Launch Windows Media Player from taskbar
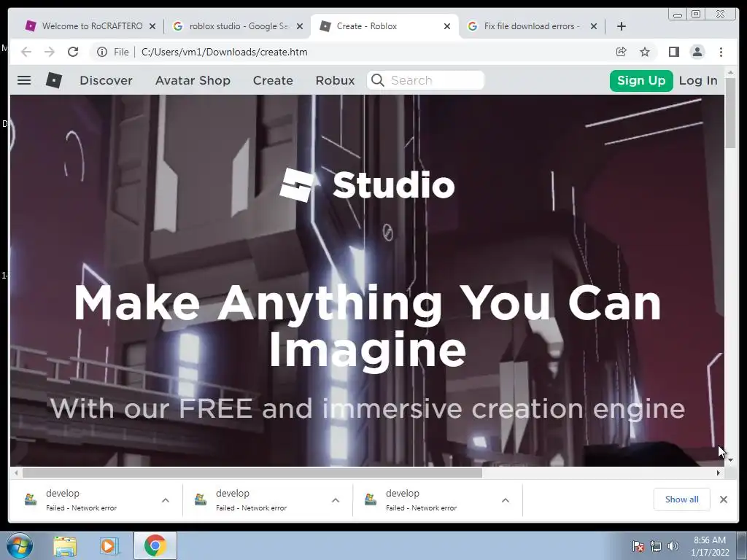The width and height of the screenshot is (747, 560). coord(109,545)
